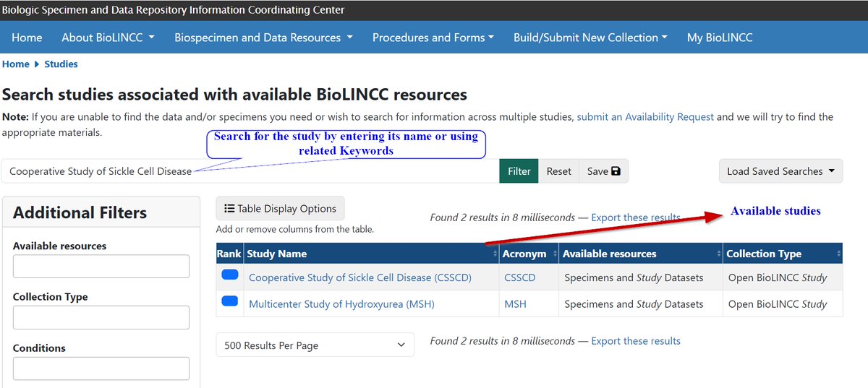Click lower Export these results link
Screen dimensions: 868x388
635,340
